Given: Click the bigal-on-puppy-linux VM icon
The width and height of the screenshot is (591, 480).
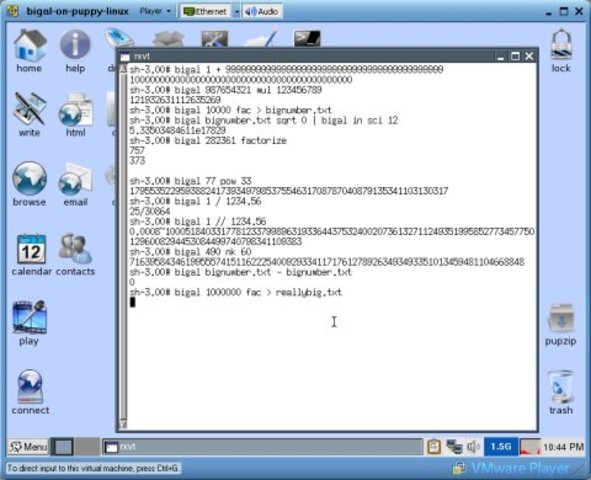Looking at the screenshot, I should coord(13,11).
